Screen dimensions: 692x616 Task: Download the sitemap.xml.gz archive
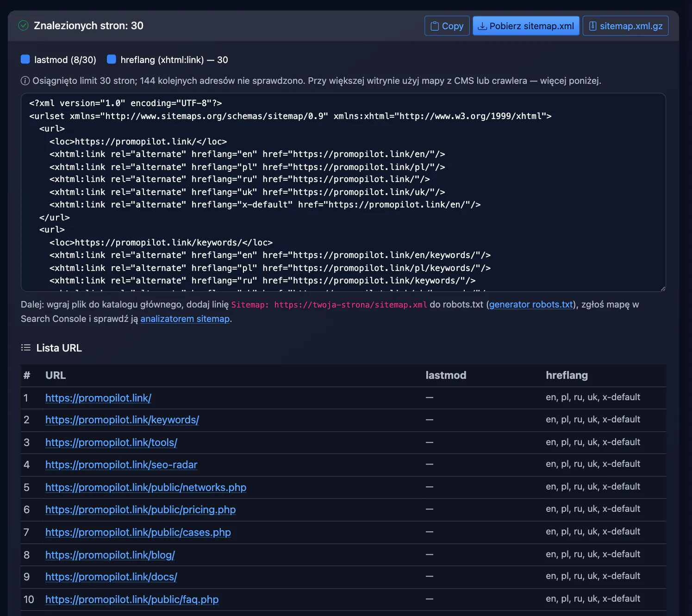click(626, 26)
